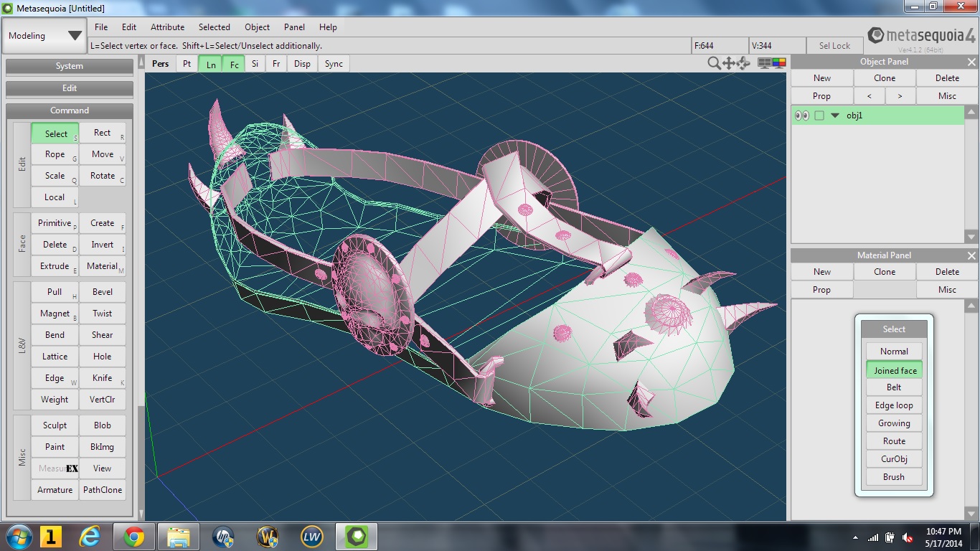Open the Object menu
Screen dimensions: 980x551
(258, 27)
